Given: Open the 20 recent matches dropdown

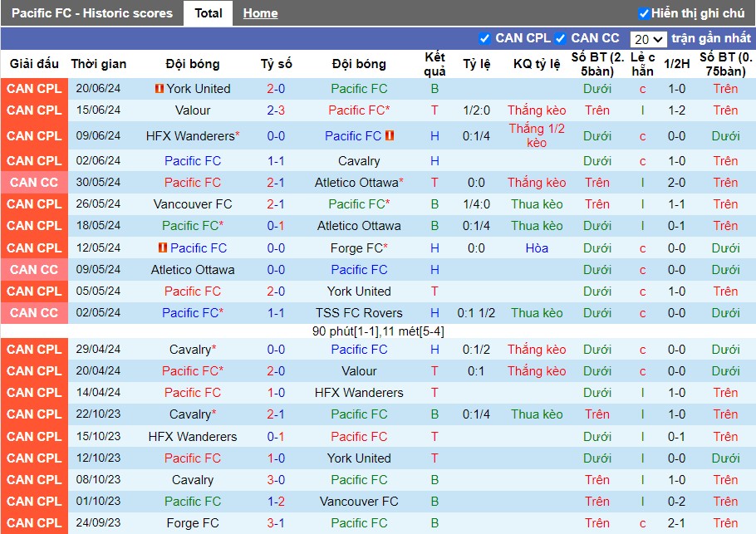Looking at the screenshot, I should tap(649, 39).
